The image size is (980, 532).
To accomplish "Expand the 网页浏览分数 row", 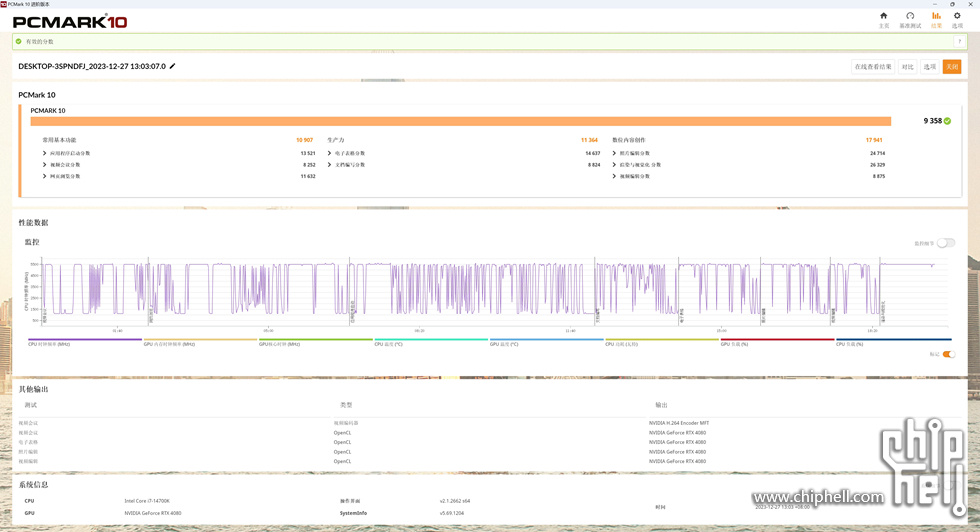I will tap(44, 176).
